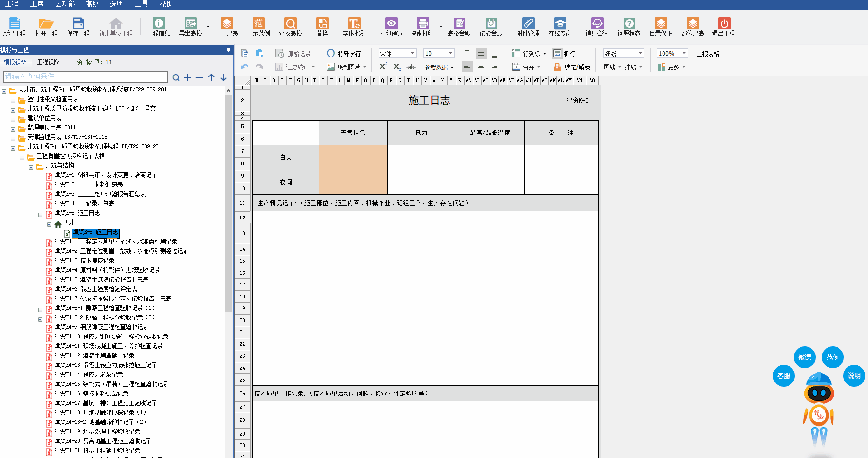868x458 pixels.
Task: Open the font name dropdown showing 宋体
Action: pos(412,53)
